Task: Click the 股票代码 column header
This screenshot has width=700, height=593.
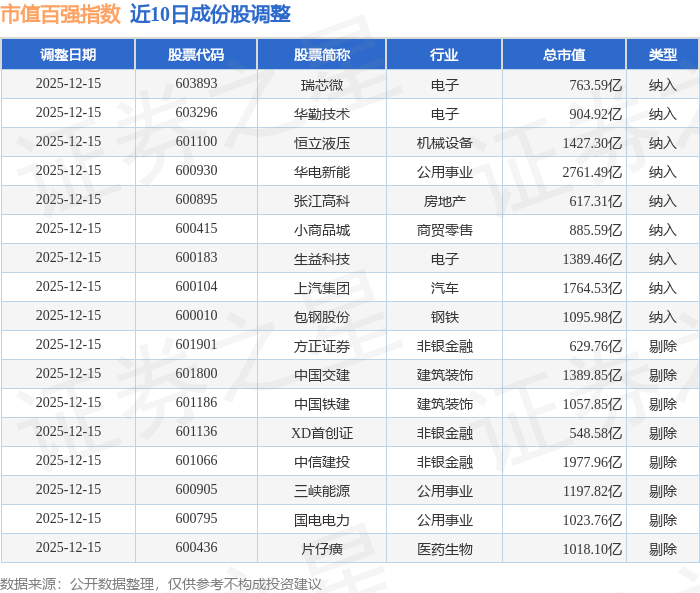Action: pos(196,54)
